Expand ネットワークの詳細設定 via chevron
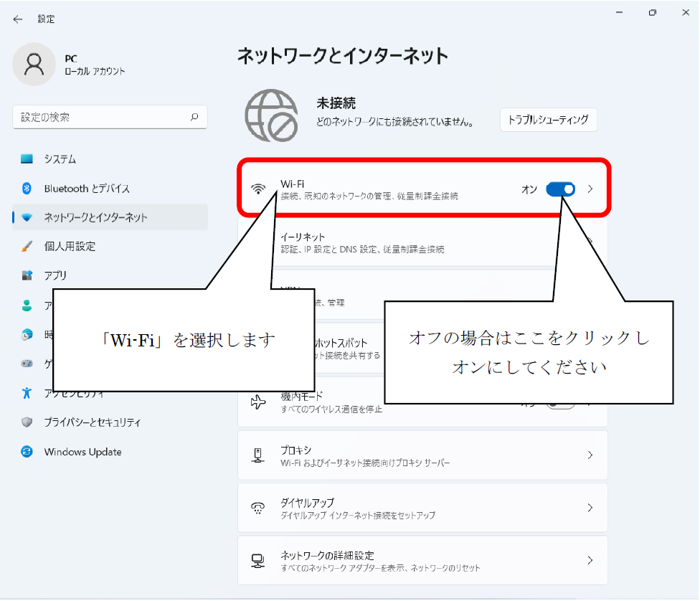700x601 pixels. (x=590, y=560)
